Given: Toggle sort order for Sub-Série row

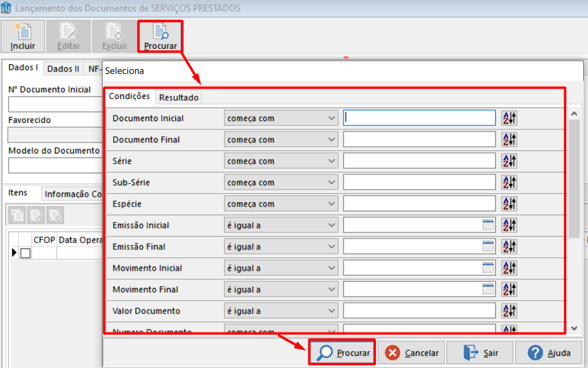Looking at the screenshot, I should pos(509,183).
